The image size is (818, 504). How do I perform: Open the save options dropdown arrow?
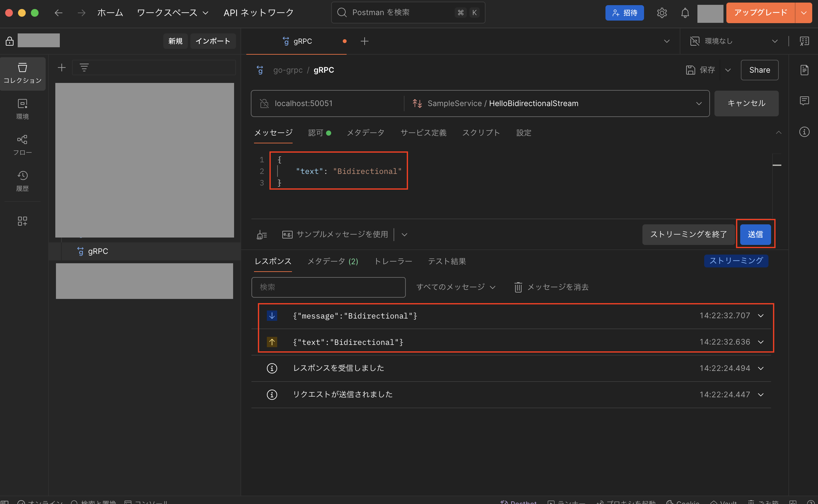[728, 70]
